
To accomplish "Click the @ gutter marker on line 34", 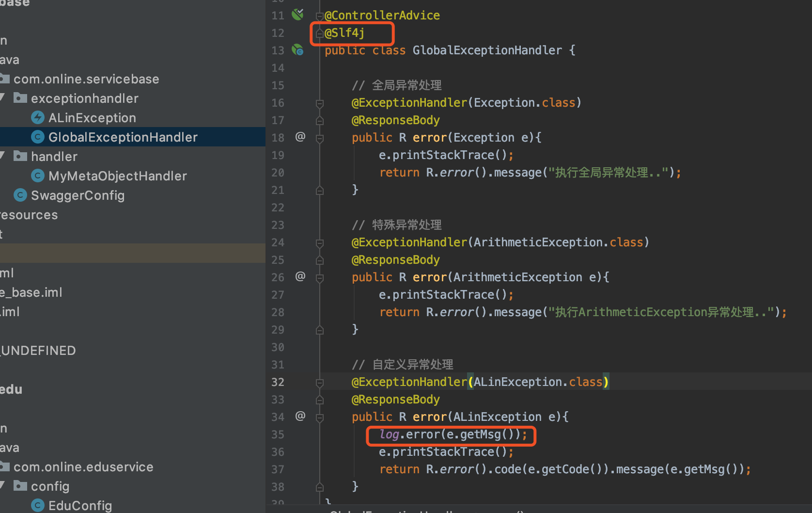I will pyautogui.click(x=300, y=416).
